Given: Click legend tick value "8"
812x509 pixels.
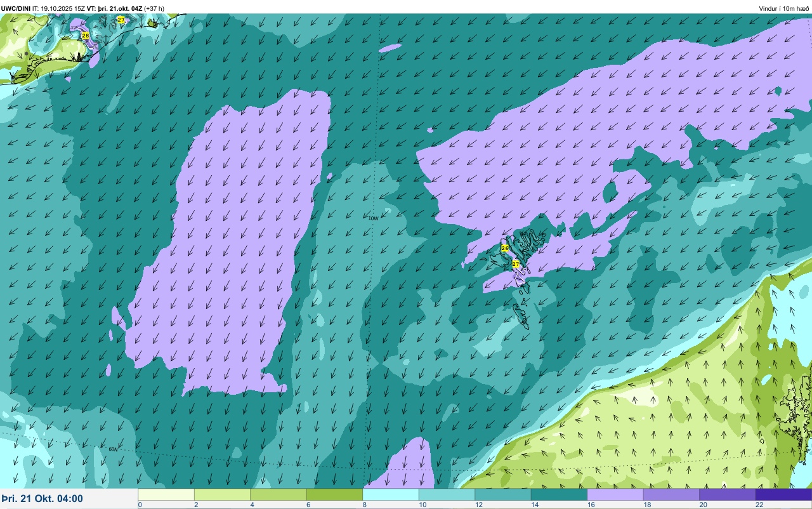Looking at the screenshot, I should [x=364, y=505].
